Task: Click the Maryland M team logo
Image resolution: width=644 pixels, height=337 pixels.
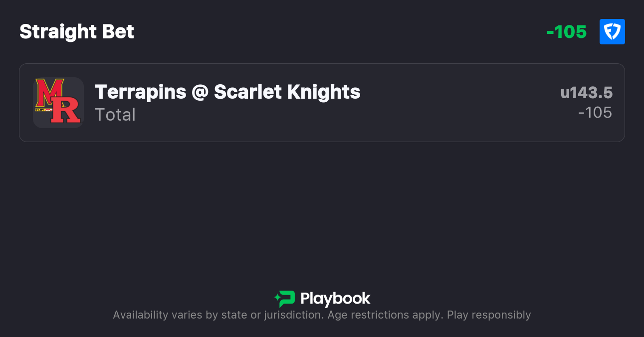Action: pos(45,93)
